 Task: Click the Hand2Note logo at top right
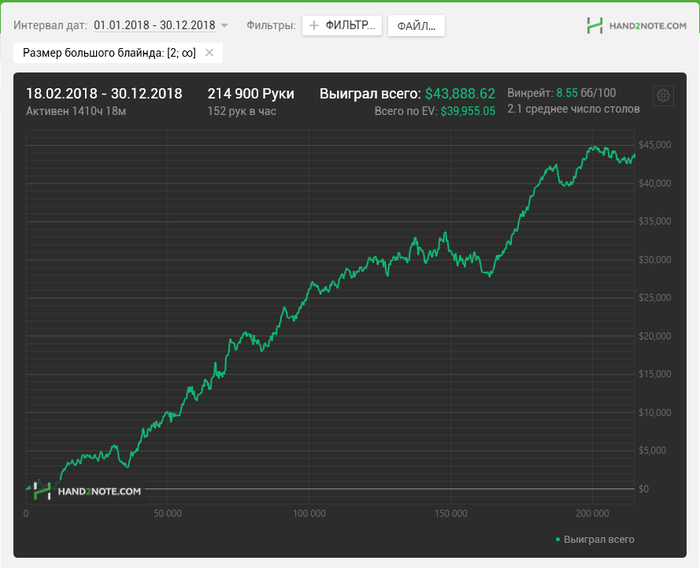tap(637, 25)
